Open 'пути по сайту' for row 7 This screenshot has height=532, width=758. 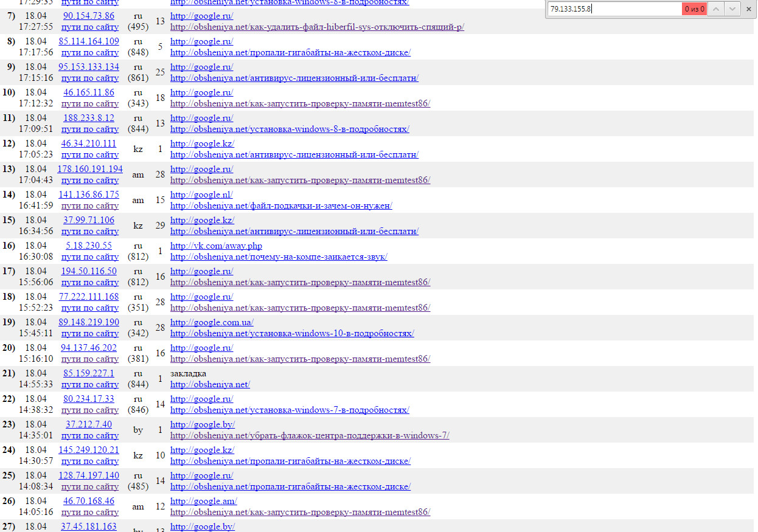90,27
